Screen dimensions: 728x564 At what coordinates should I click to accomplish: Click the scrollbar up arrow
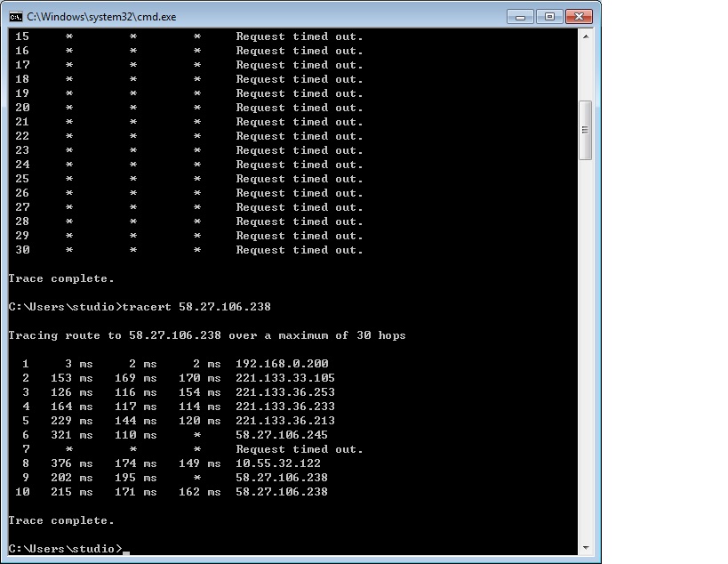pos(586,37)
